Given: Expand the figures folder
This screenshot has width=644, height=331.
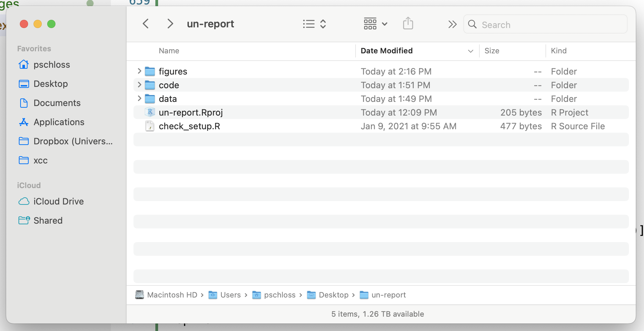Looking at the screenshot, I should (x=139, y=71).
